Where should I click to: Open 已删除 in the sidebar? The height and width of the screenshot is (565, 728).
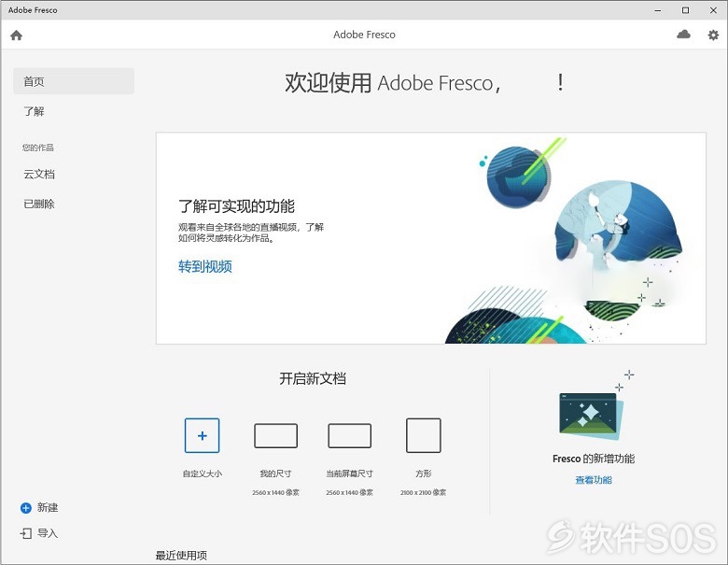(x=39, y=204)
